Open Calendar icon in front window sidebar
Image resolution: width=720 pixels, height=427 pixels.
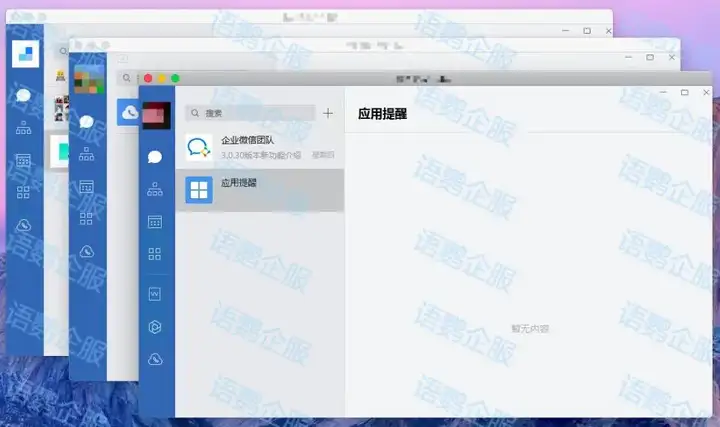[x=155, y=222]
